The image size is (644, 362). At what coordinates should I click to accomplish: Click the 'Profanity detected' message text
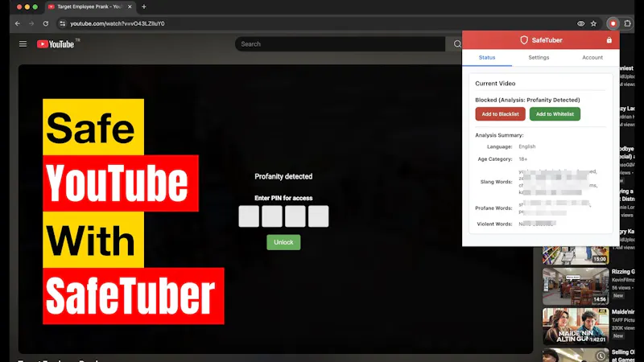point(283,176)
